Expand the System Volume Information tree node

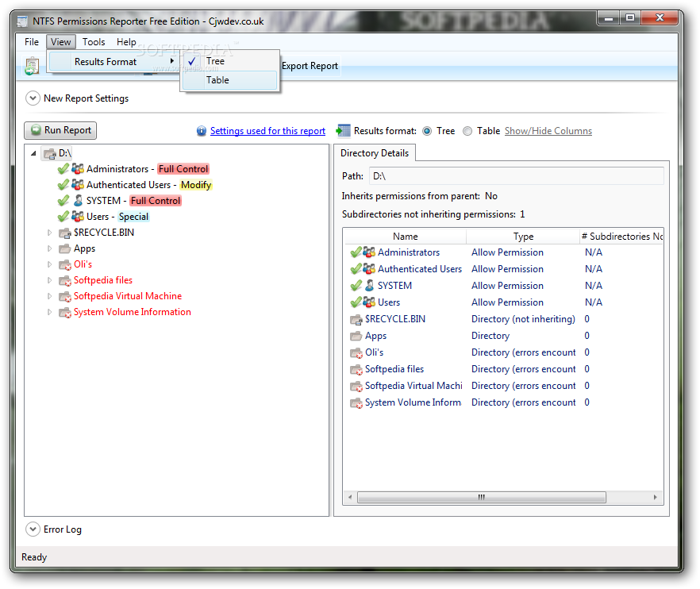point(49,312)
